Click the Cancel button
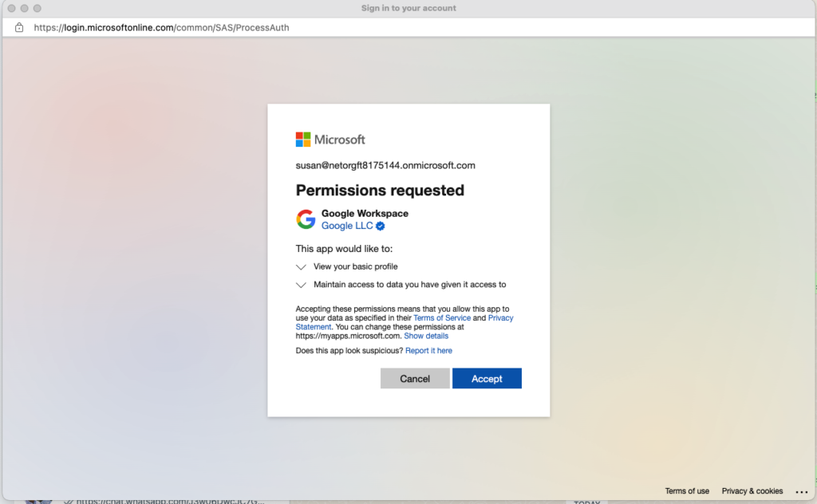The width and height of the screenshot is (817, 504). (415, 379)
